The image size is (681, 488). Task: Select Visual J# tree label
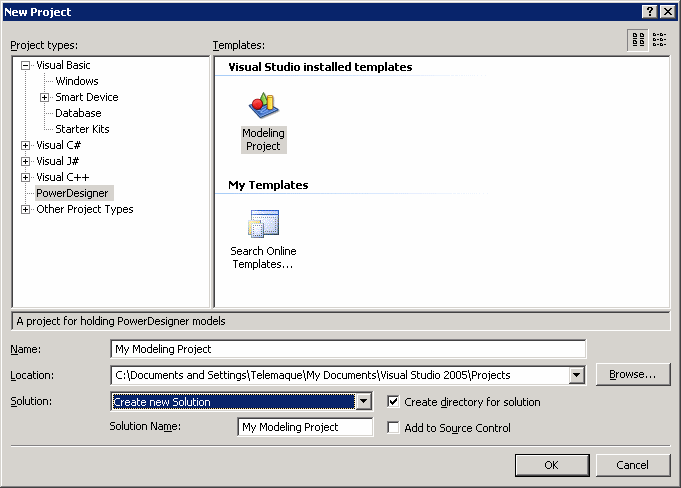pyautogui.click(x=58, y=161)
